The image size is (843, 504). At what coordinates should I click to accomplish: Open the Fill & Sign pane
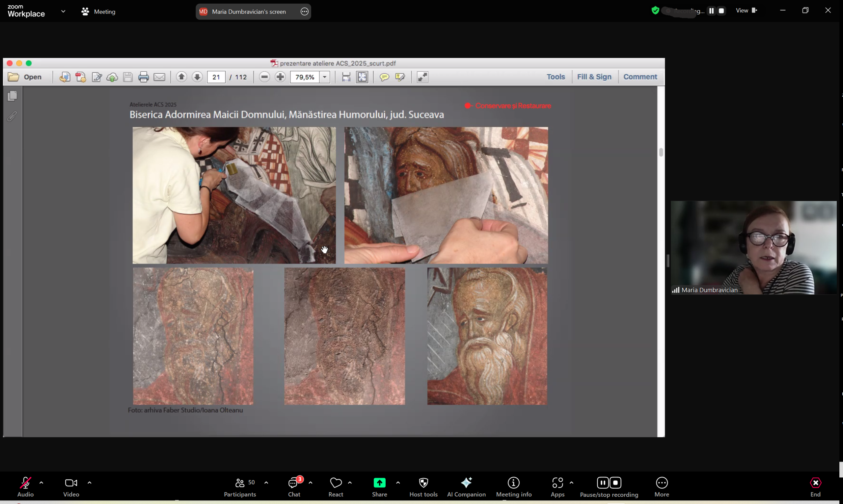[x=594, y=77]
